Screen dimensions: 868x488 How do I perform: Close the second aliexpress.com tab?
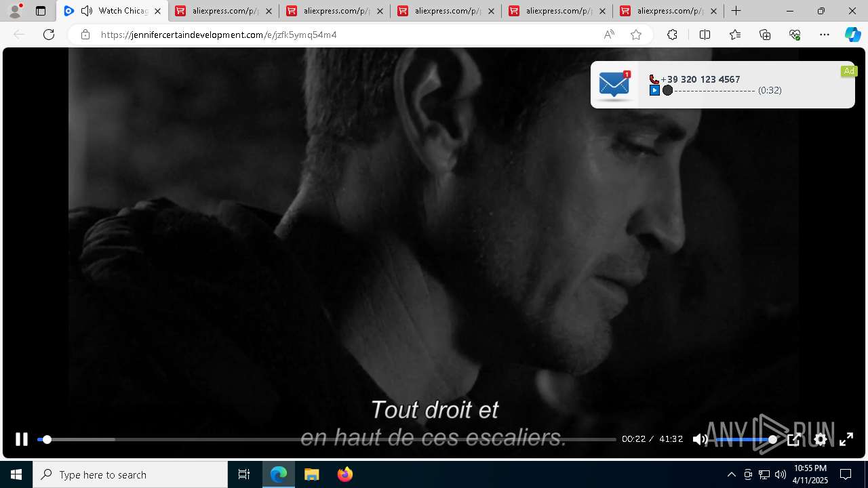(380, 11)
